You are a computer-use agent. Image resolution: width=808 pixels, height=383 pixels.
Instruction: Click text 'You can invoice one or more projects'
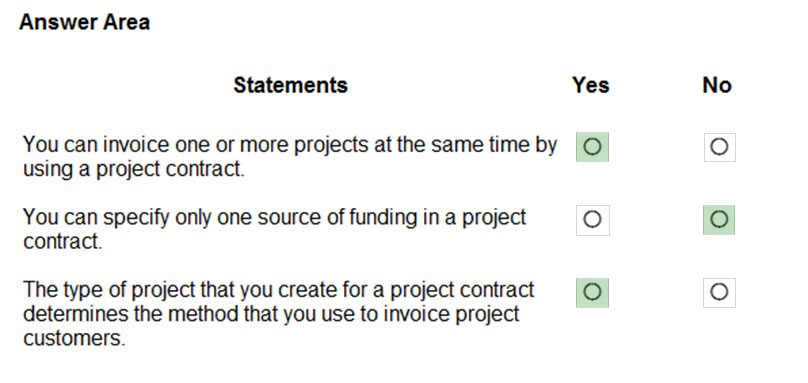pyautogui.click(x=184, y=144)
